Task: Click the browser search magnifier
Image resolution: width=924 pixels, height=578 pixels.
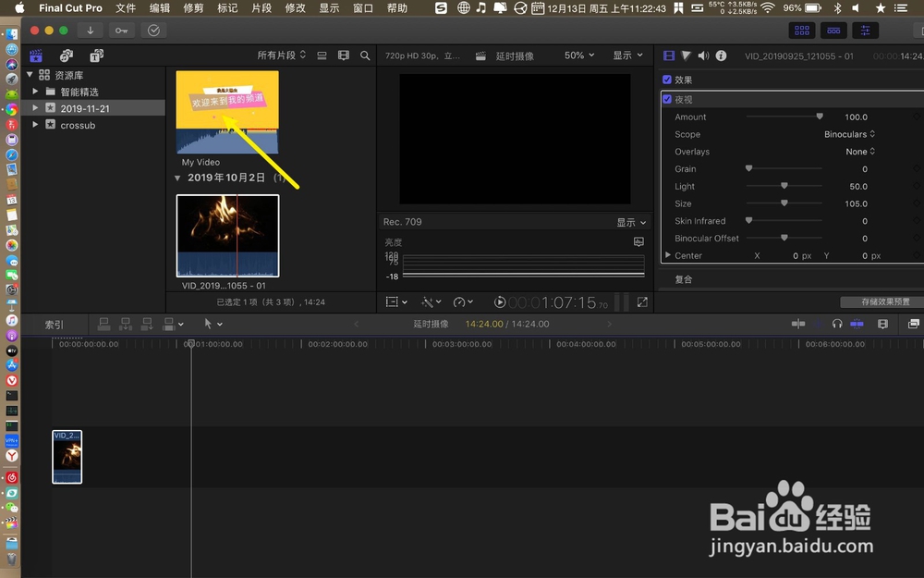Action: pyautogui.click(x=365, y=55)
